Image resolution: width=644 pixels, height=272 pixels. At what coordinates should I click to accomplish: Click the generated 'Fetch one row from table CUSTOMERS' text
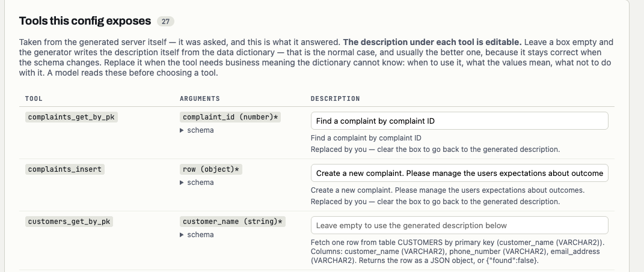coord(458,251)
